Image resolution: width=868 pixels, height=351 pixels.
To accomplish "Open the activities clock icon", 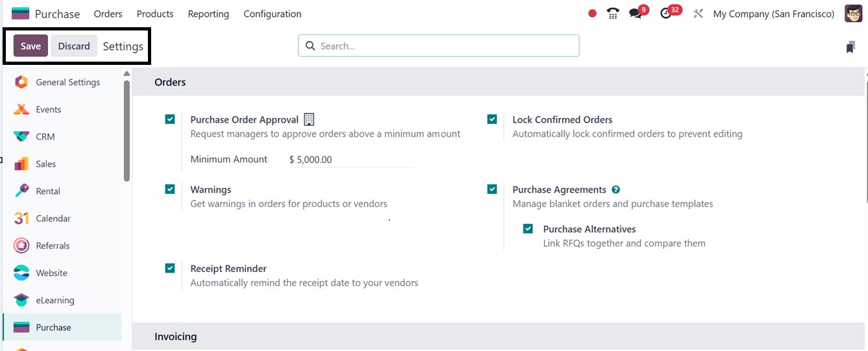I will [666, 14].
